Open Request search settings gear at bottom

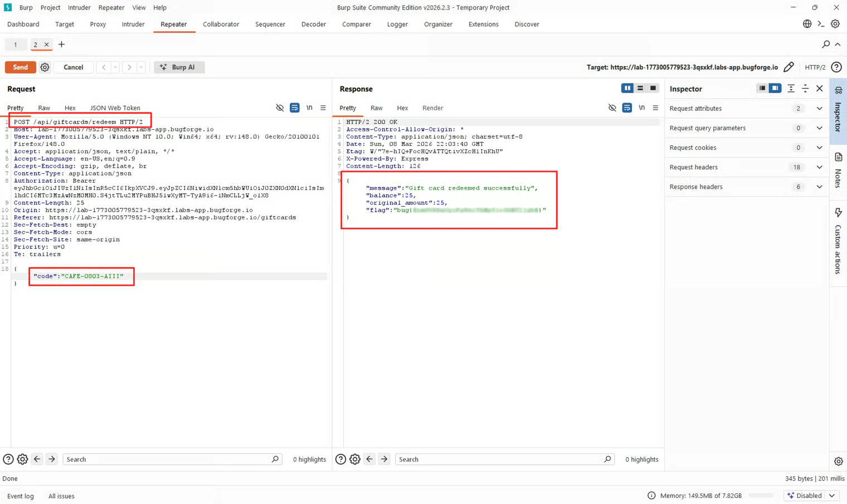22,459
